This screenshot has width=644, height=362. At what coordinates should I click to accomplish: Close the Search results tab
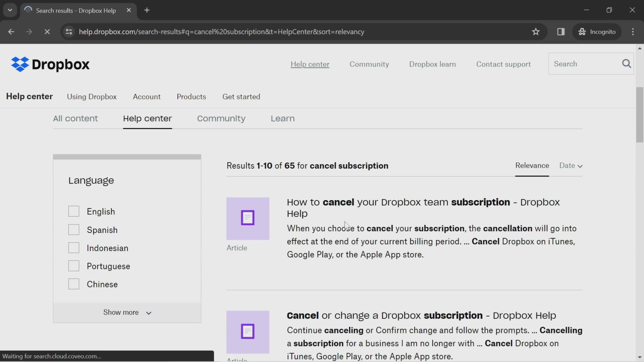click(x=129, y=10)
